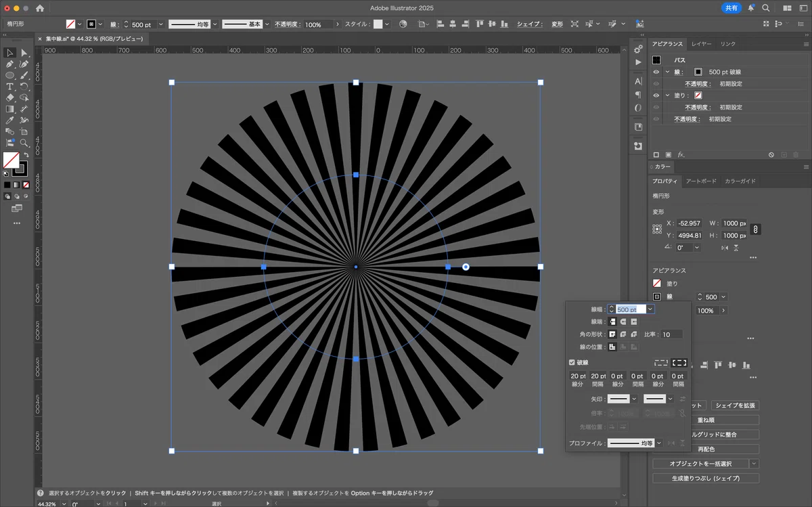Click the first 線分 dash value field
This screenshot has height=507, width=812.
(x=579, y=376)
